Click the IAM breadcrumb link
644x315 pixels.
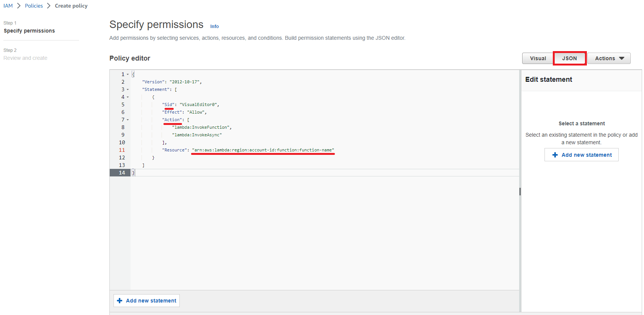[8, 6]
